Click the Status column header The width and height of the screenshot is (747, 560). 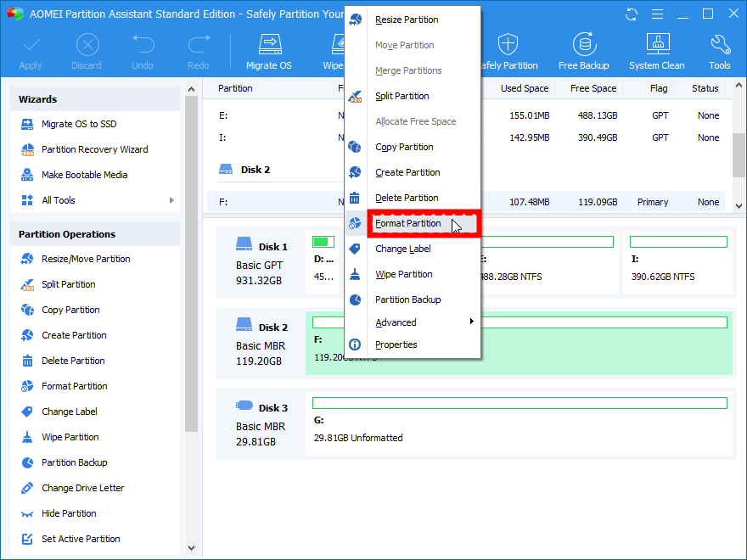pos(705,88)
